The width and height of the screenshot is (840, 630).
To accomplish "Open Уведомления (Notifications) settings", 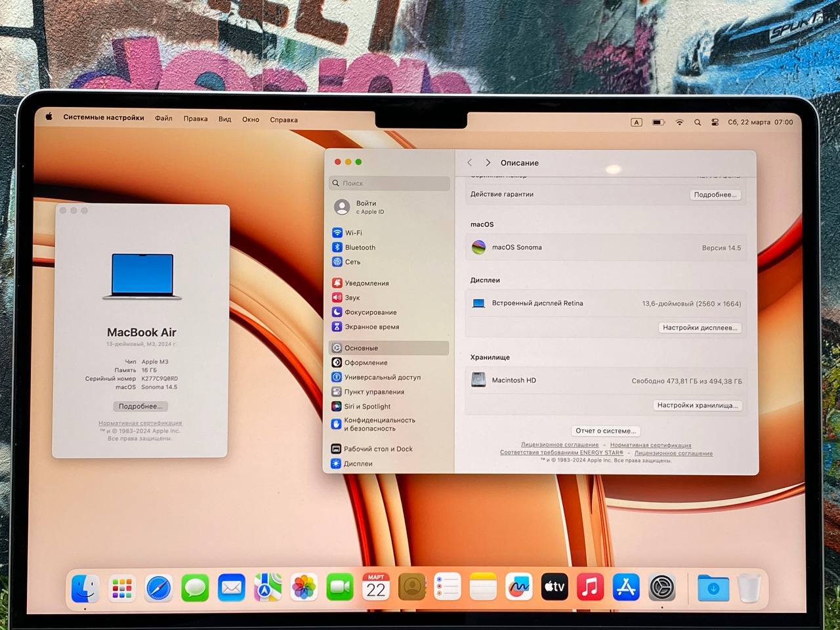I will click(366, 283).
